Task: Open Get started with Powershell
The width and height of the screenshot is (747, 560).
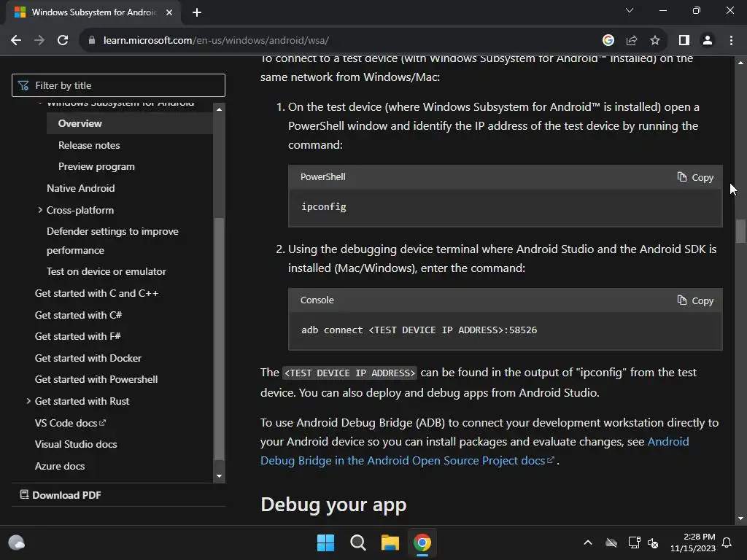Action: 96,379
